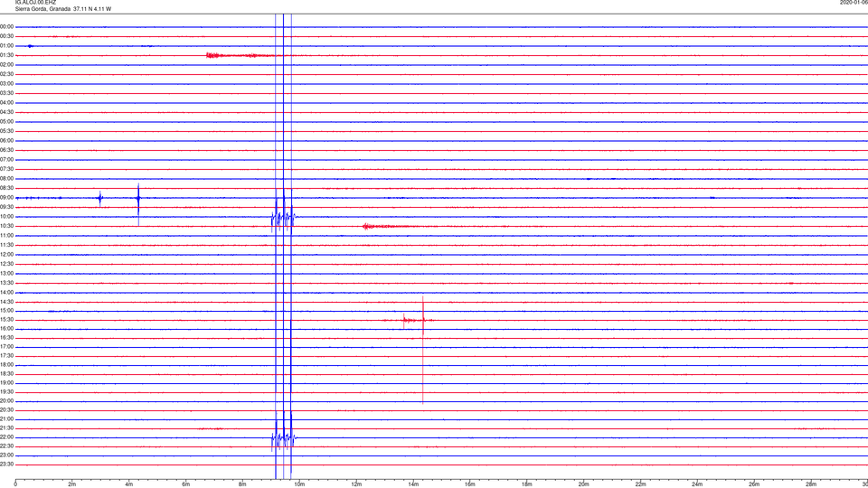The width and height of the screenshot is (868, 488).
Task: Click the 22:00 time label
Action: pyautogui.click(x=6, y=437)
